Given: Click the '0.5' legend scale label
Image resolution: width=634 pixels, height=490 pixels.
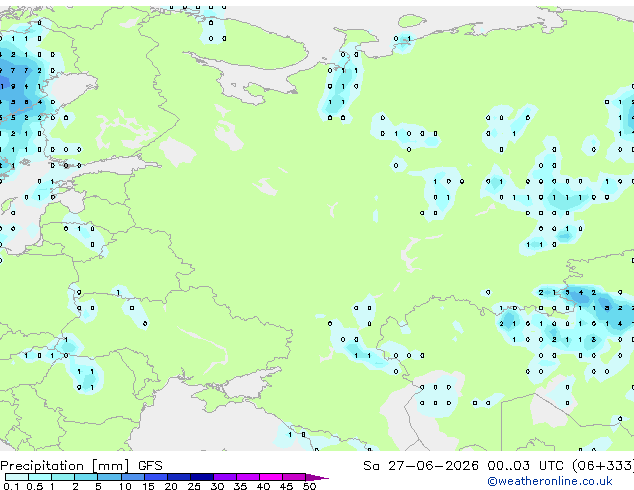Looking at the screenshot, I should [x=35, y=486].
